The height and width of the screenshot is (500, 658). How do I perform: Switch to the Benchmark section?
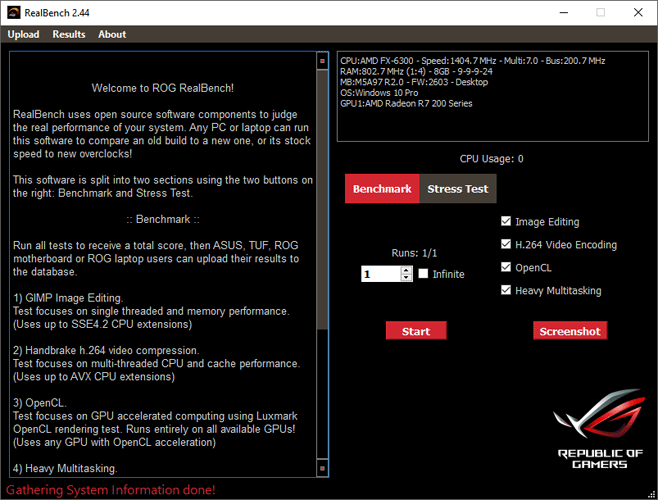[382, 189]
